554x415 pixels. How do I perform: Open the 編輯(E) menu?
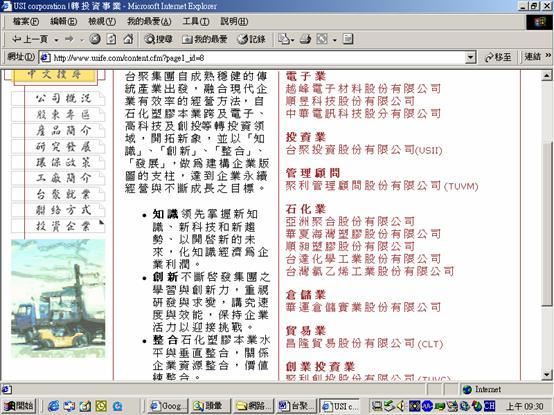(63, 22)
